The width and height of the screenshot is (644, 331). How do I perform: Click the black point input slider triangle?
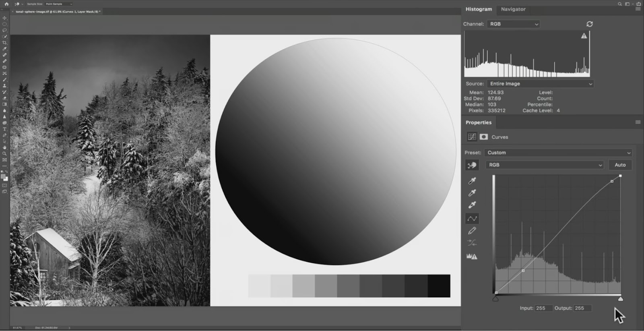tap(496, 299)
